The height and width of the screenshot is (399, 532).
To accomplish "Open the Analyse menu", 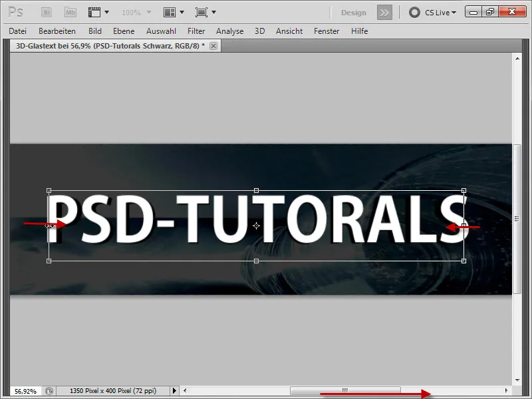I will (x=229, y=31).
